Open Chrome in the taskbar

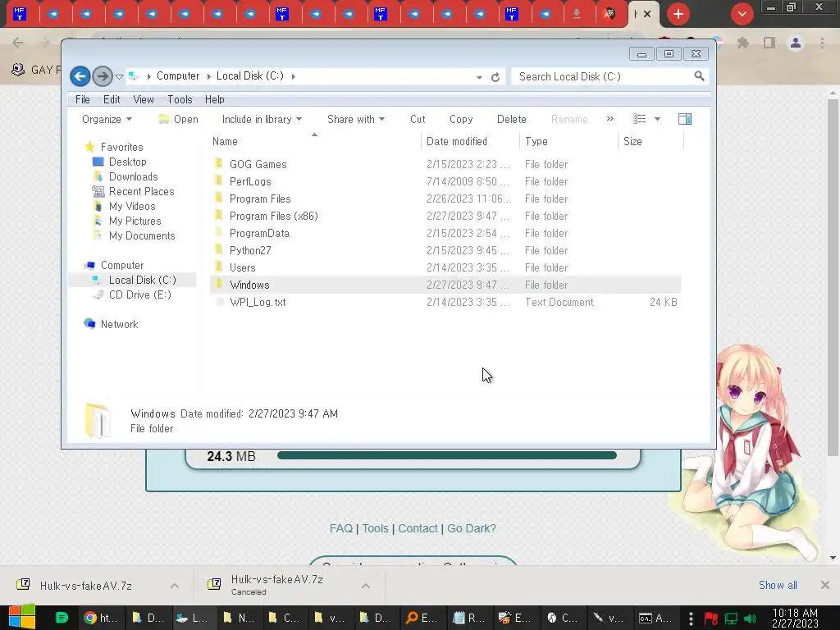pos(102,618)
